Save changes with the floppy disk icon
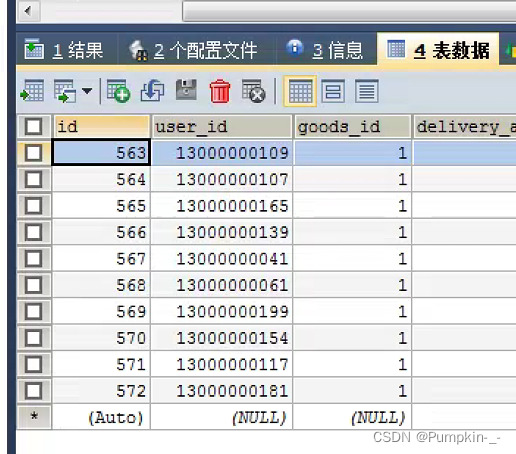Image resolution: width=516 pixels, height=454 pixels. (x=186, y=90)
